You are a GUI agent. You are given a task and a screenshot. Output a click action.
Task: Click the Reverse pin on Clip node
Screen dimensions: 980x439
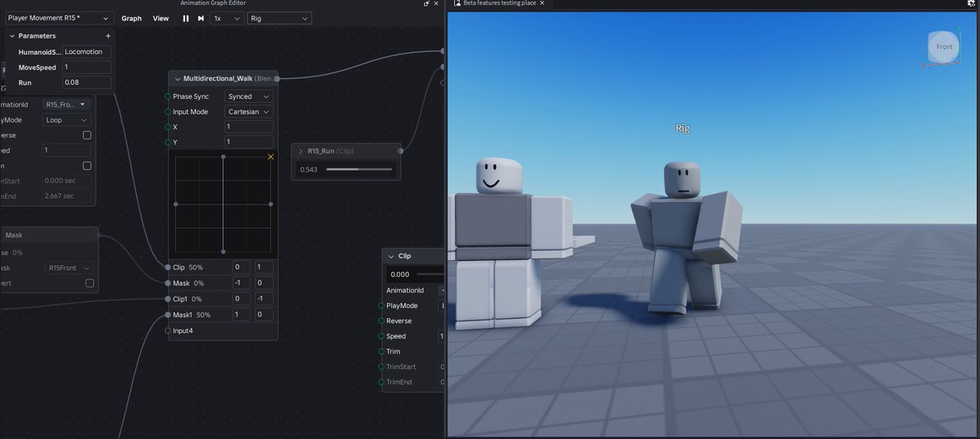(381, 321)
